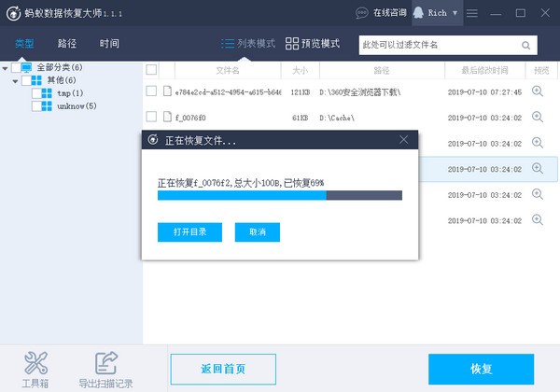
Task: Click magnifier icon in last file row
Action: point(538,220)
